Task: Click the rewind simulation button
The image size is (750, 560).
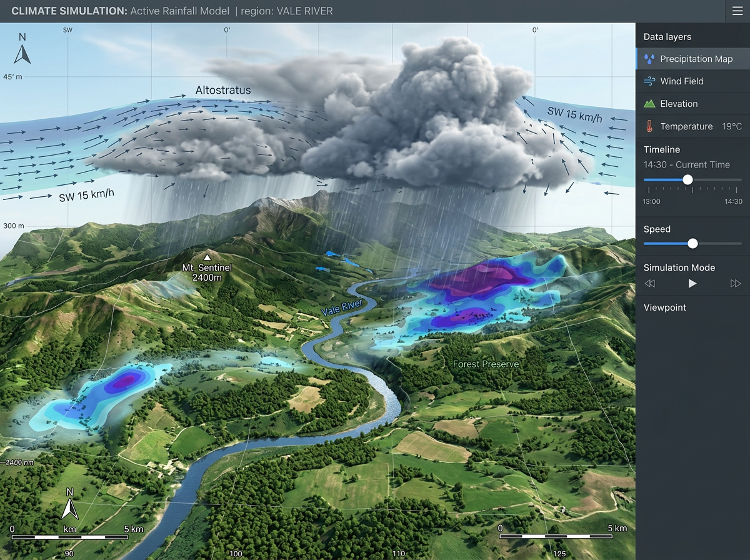Action: pyautogui.click(x=649, y=284)
